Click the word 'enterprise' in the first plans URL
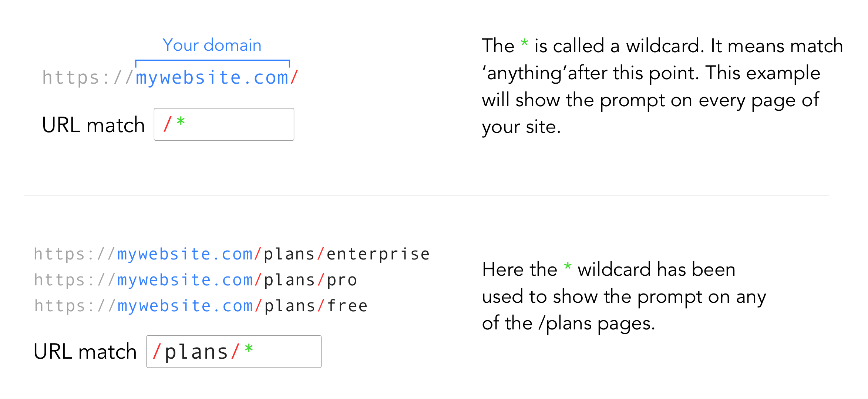Viewport: 868px width, 399px height. (x=378, y=255)
